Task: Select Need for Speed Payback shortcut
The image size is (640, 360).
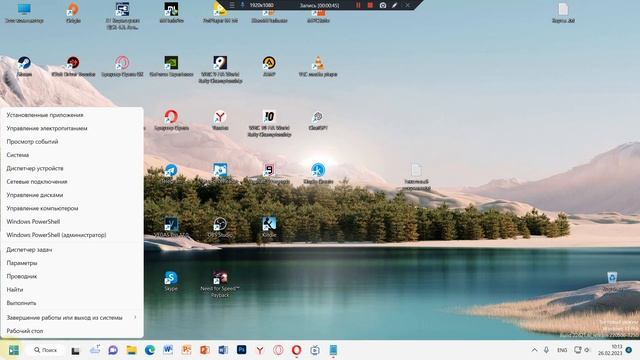Action: [x=220, y=284]
